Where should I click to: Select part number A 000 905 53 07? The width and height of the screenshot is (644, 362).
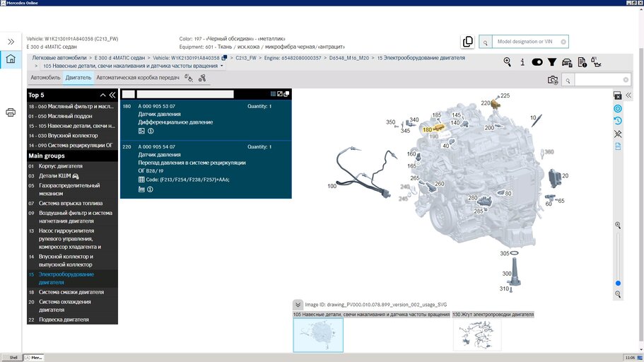click(156, 107)
